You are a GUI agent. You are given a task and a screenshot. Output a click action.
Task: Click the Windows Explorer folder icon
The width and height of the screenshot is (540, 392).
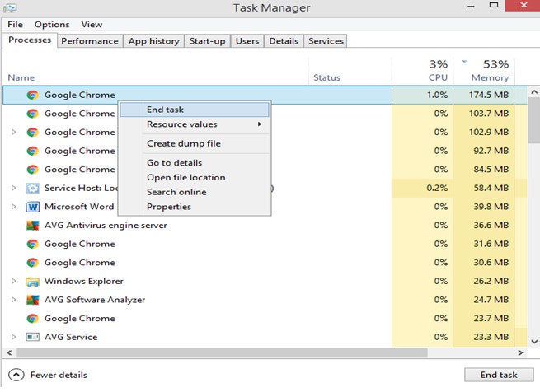tap(32, 282)
